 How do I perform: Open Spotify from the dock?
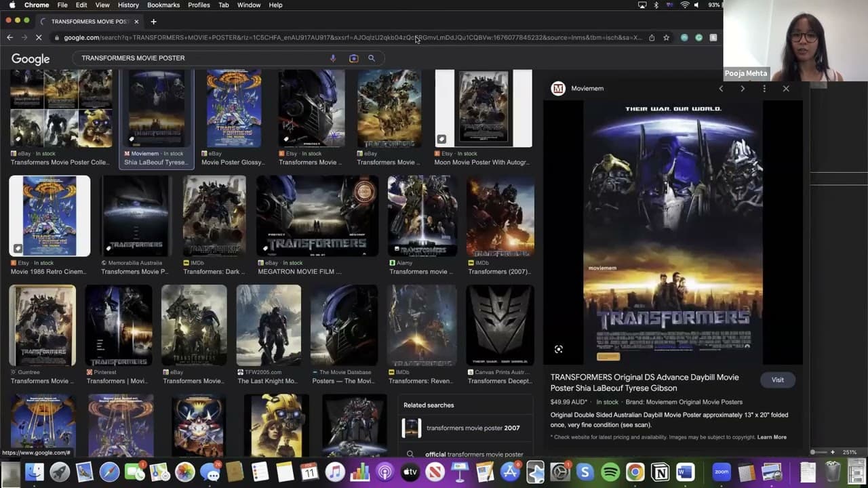pyautogui.click(x=610, y=472)
